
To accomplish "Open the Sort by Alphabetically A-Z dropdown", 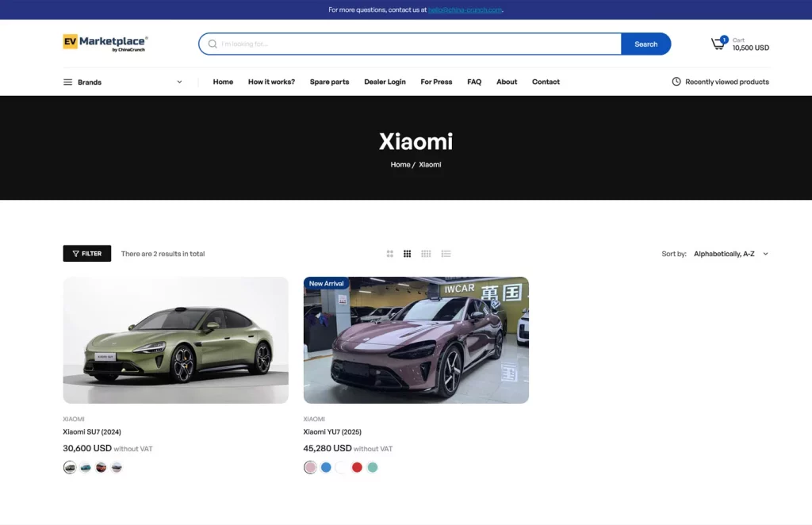I will pyautogui.click(x=731, y=254).
